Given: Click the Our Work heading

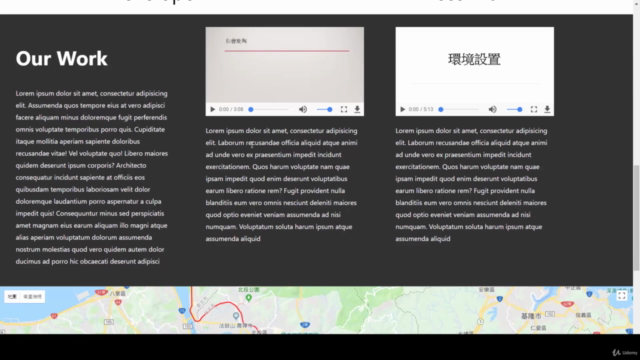Looking at the screenshot, I should (62, 58).
